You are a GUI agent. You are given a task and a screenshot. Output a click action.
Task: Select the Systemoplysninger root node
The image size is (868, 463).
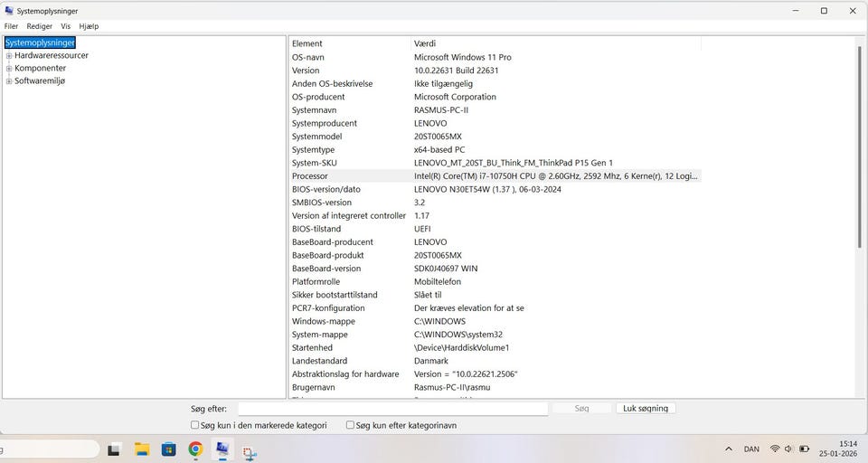(x=40, y=43)
